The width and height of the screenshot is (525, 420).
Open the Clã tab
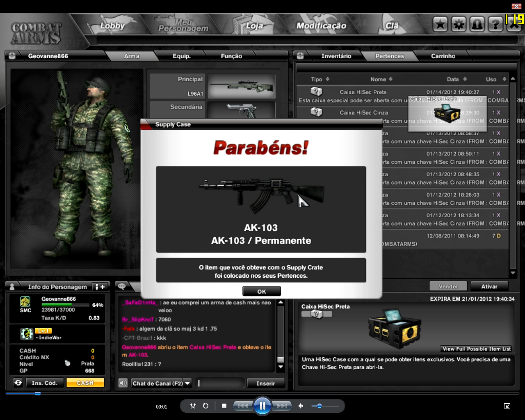click(392, 25)
